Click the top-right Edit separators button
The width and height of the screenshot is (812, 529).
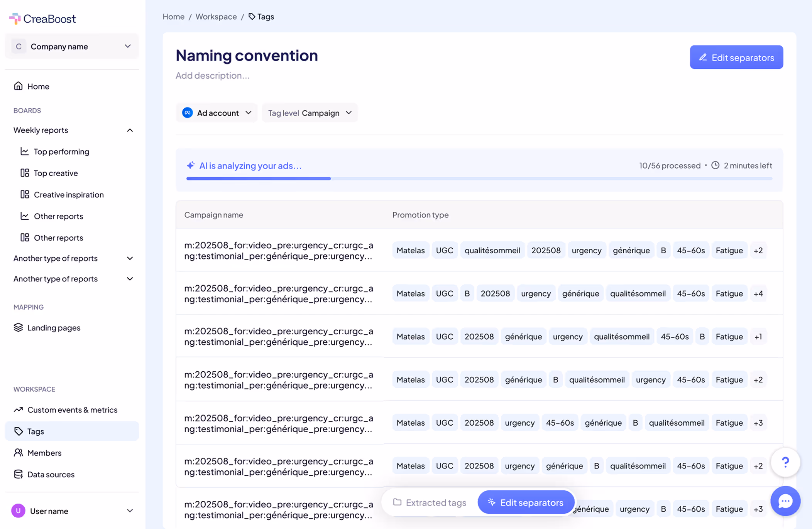pyautogui.click(x=736, y=57)
